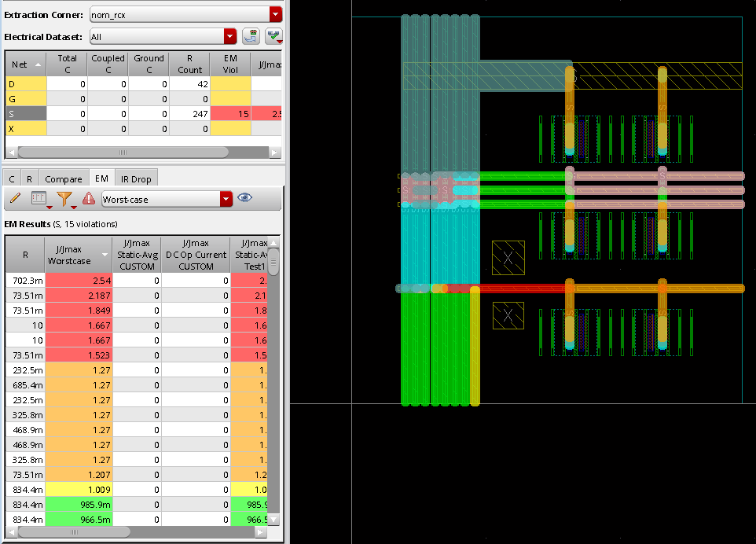Screen dimensions: 756x544
Task: Open the funnel filter icon menu
Action: 64,200
